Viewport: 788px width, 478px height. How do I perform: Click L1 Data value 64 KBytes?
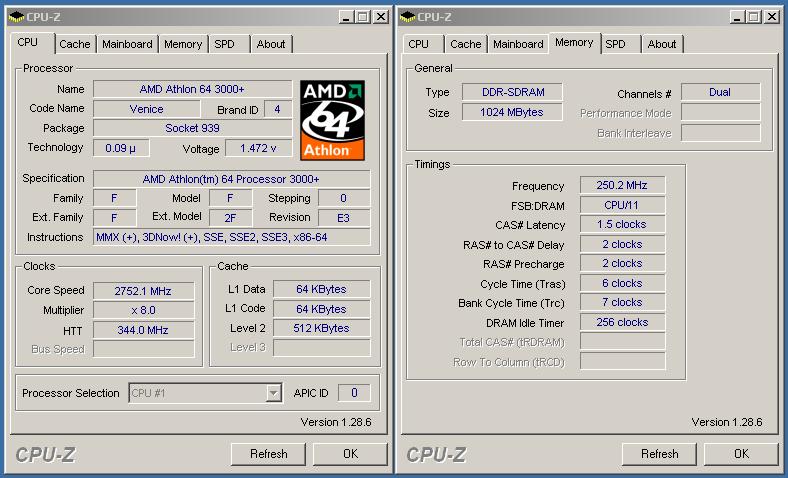coord(322,290)
